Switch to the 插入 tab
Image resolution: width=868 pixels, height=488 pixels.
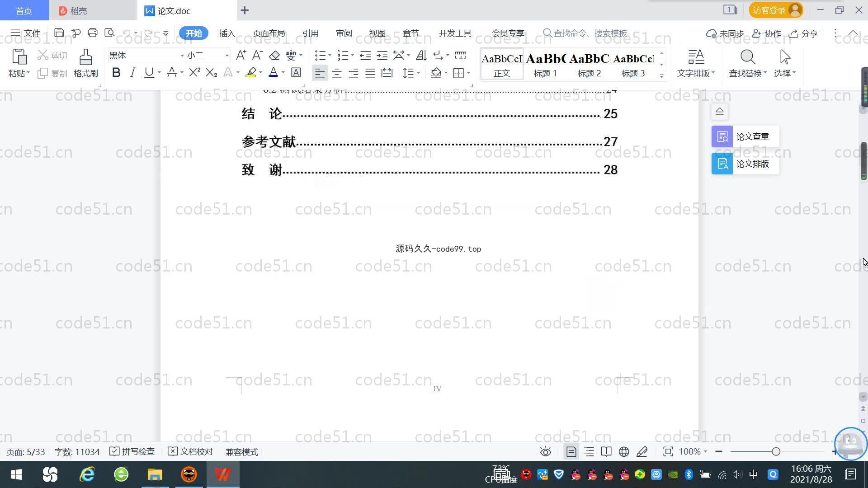click(x=227, y=33)
